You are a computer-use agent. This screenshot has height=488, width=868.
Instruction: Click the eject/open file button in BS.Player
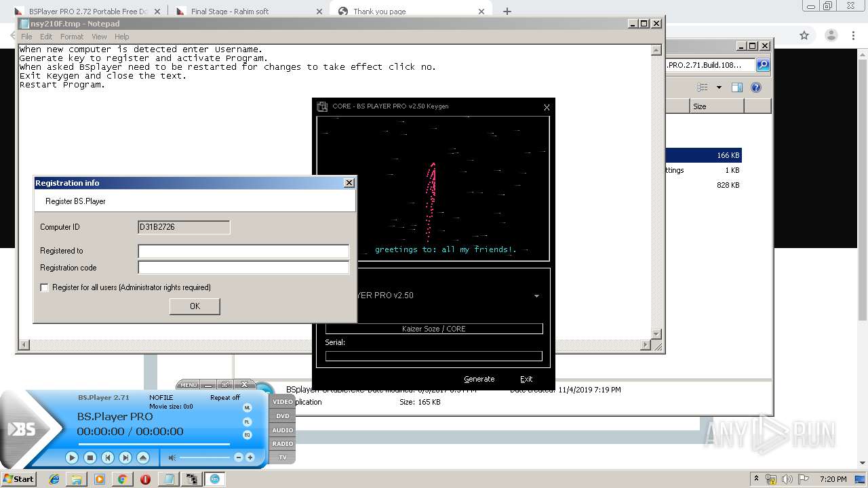[x=143, y=457]
